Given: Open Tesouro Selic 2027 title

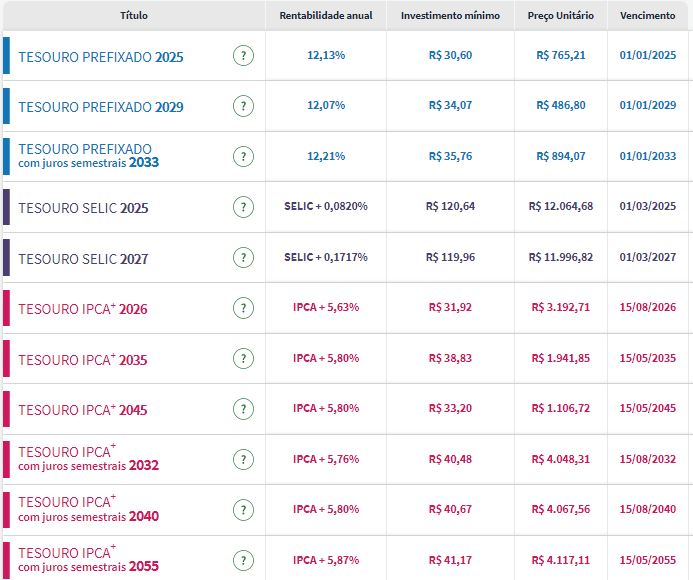Looking at the screenshot, I should coord(83,259).
